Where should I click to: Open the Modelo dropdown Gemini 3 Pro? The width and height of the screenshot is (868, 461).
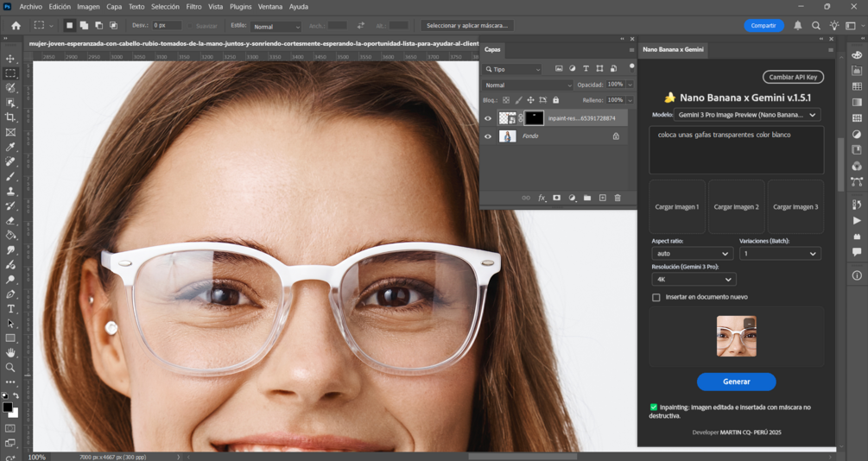pyautogui.click(x=747, y=115)
